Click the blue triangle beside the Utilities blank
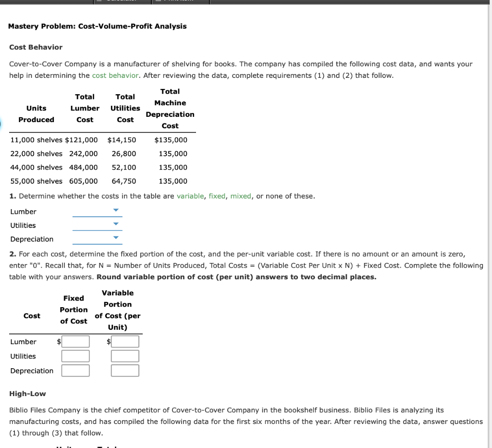 tap(115, 223)
